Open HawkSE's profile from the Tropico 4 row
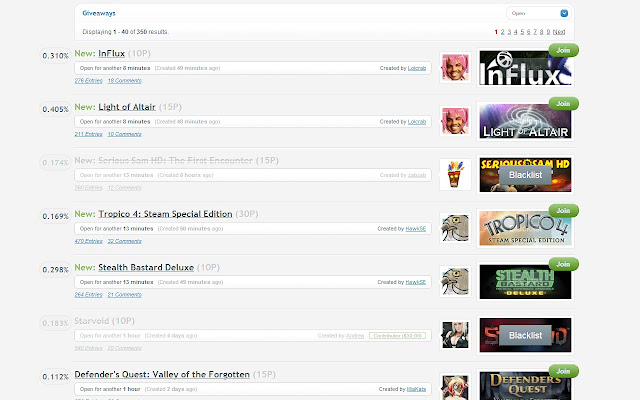 coord(416,229)
